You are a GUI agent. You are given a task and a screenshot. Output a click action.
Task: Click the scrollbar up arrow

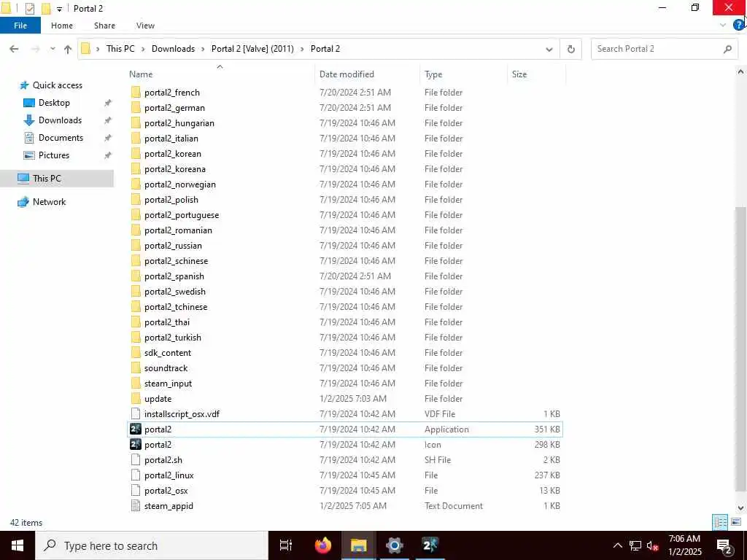pos(741,72)
